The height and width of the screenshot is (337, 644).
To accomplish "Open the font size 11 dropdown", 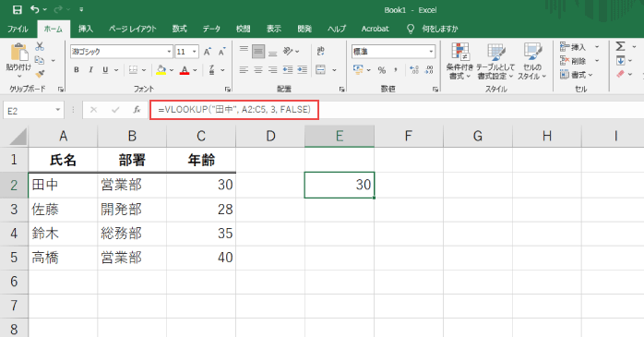I will coord(195,52).
